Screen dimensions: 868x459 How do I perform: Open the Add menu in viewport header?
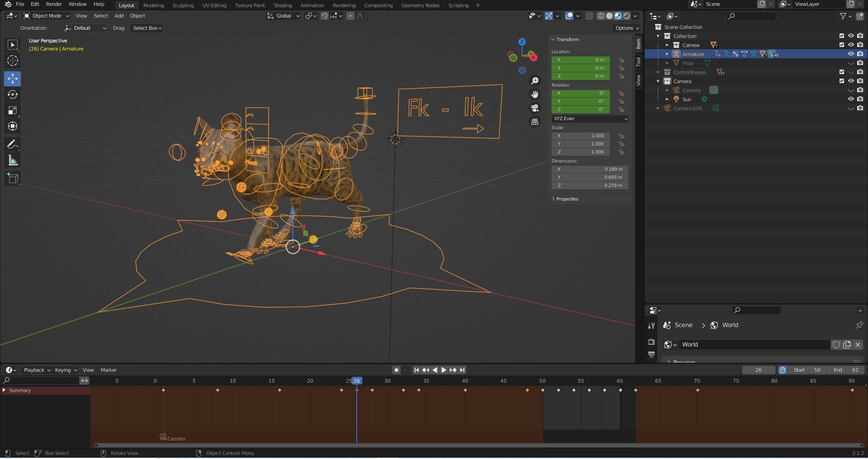point(119,16)
